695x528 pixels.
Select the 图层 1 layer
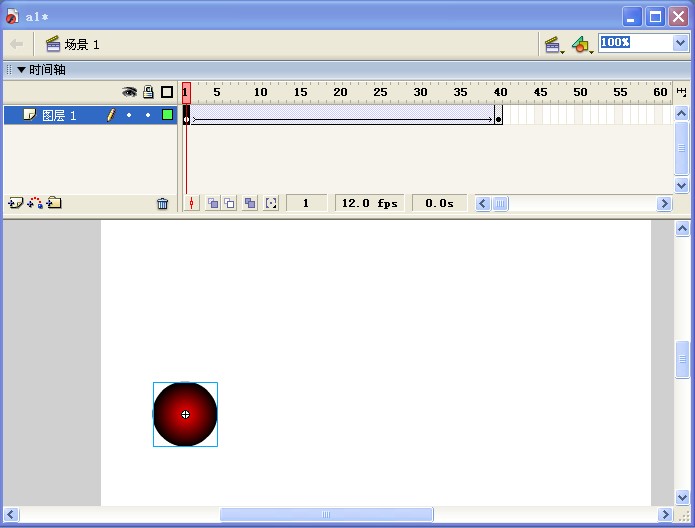[90, 115]
